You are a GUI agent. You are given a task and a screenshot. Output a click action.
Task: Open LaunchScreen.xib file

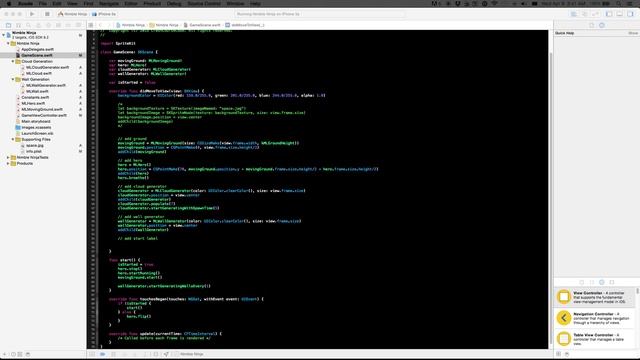coord(37,133)
